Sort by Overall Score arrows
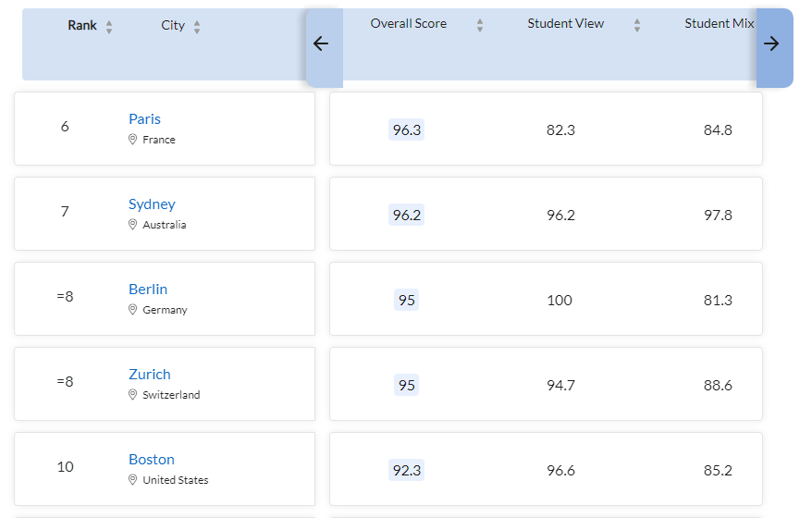The height and width of the screenshot is (518, 812). (480, 25)
